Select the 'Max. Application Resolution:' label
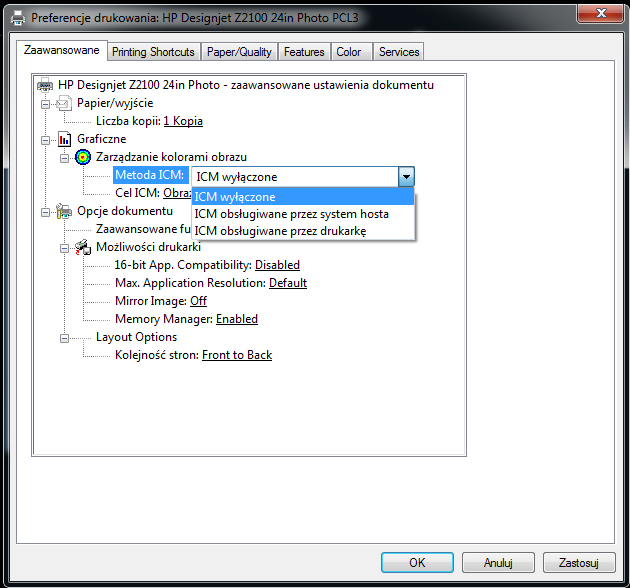The image size is (630, 588). 190,283
